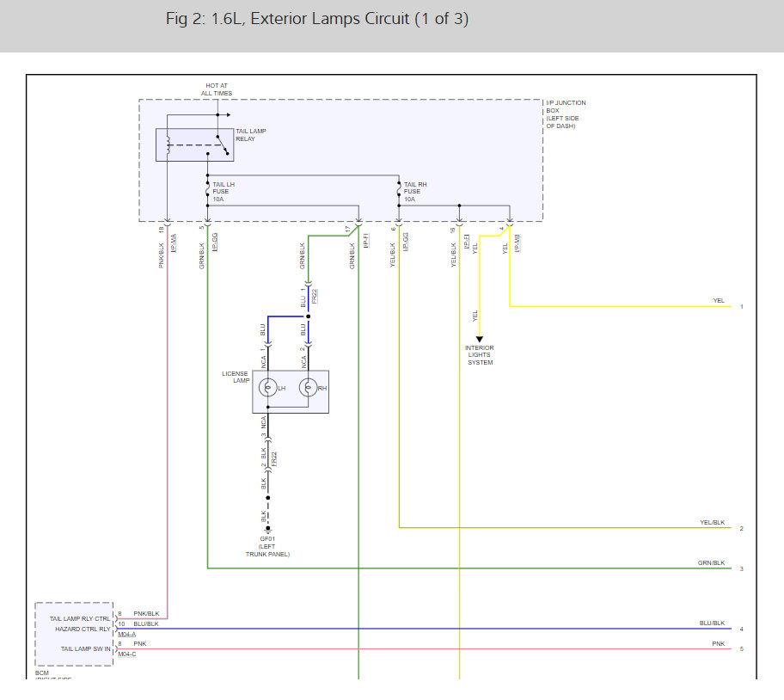
Task: Click the figure title 'Fig 2: 1.6L, Exterior Lamps Circuit'
Action: (x=317, y=19)
